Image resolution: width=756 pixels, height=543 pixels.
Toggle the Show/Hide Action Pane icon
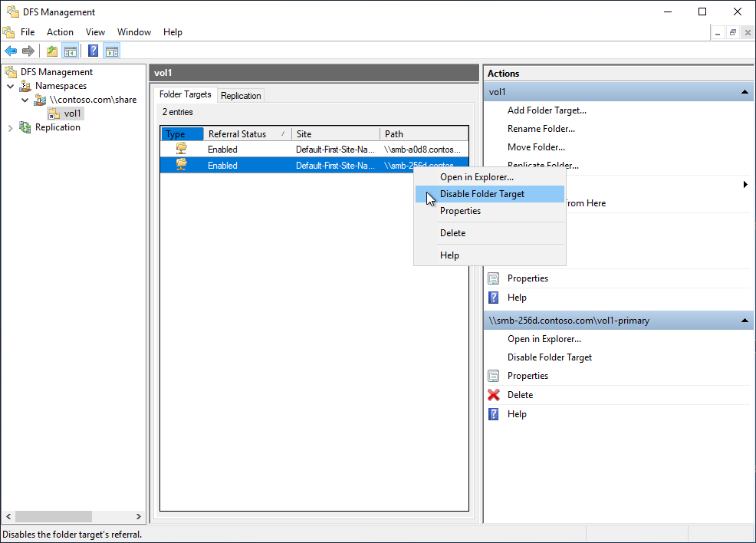click(x=112, y=51)
